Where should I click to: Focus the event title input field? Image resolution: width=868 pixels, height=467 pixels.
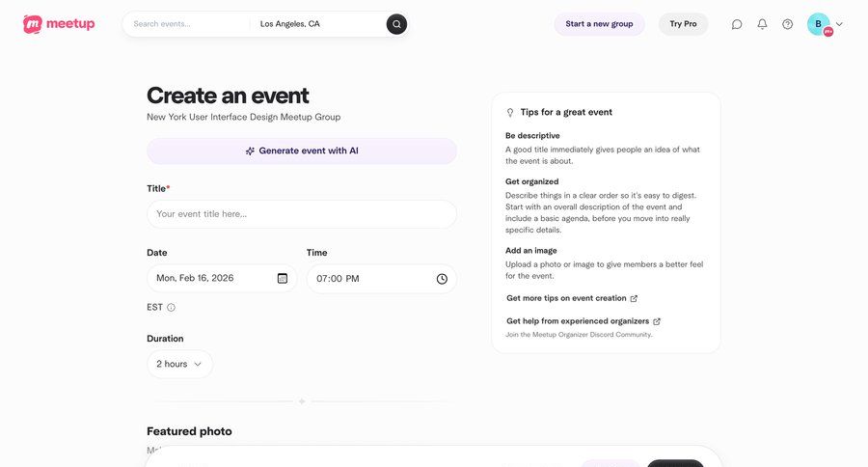click(302, 214)
